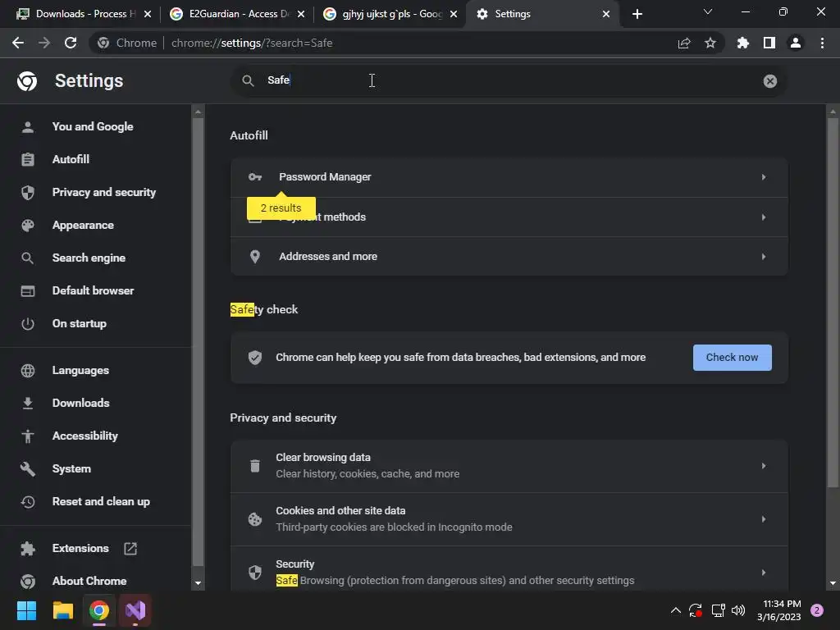Open Cookies and other site data
840x630 pixels.
pos(509,519)
